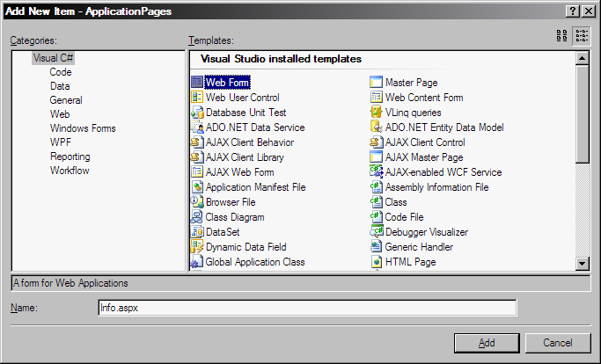
Task: Click the Web User Control icon
Action: coord(196,97)
